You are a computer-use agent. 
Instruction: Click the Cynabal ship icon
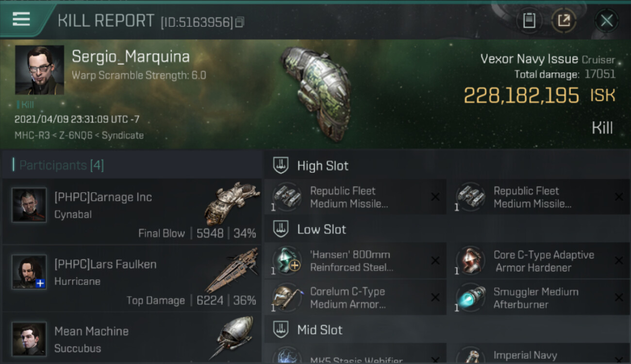[232, 203]
